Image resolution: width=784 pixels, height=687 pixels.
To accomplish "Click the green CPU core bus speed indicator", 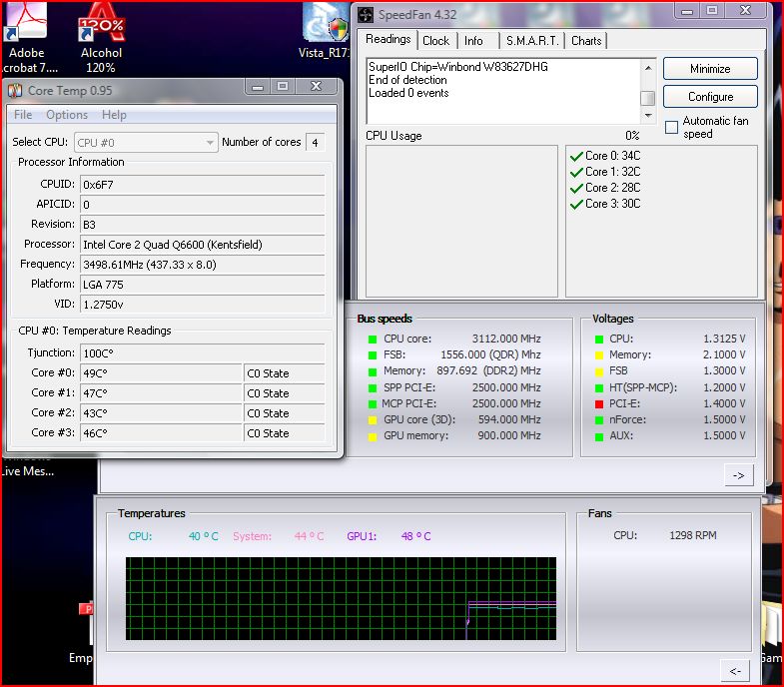I will tap(372, 340).
